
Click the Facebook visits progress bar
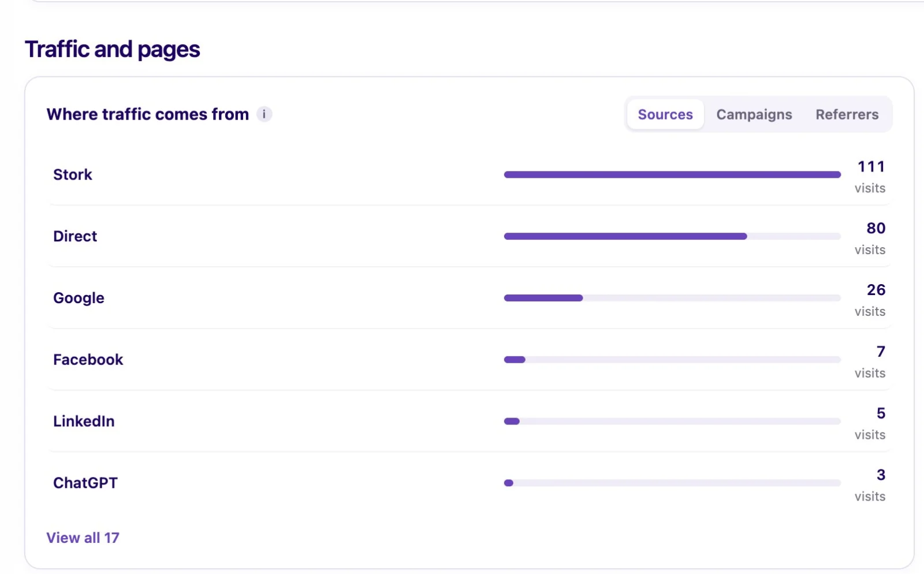[672, 360]
